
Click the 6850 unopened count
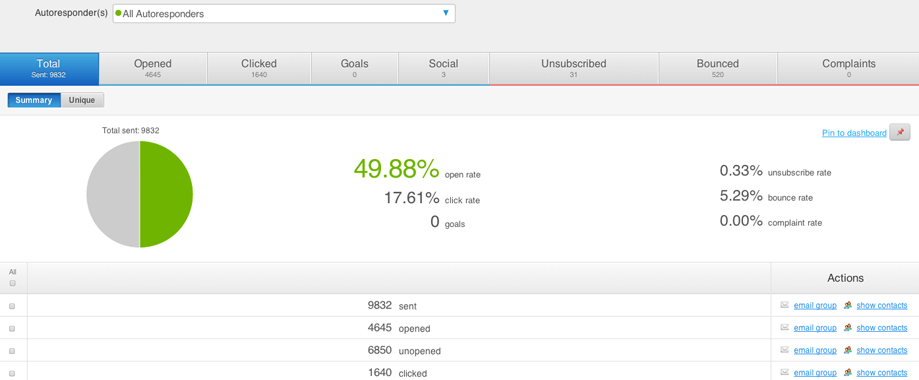tap(380, 350)
